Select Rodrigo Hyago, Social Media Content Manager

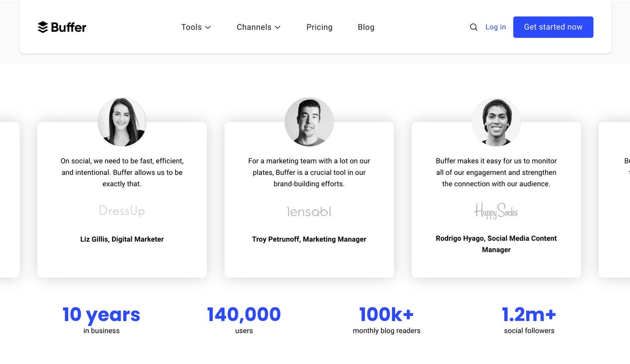pos(496,244)
